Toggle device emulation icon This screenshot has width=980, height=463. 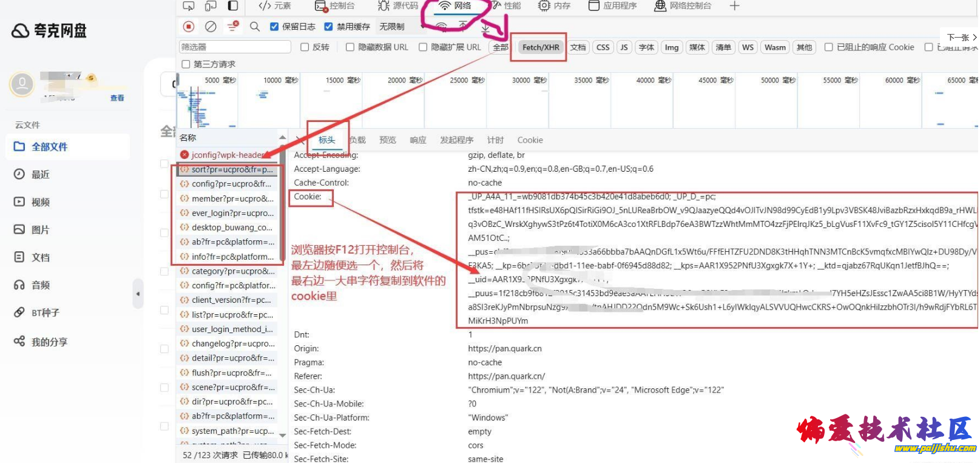[211, 6]
